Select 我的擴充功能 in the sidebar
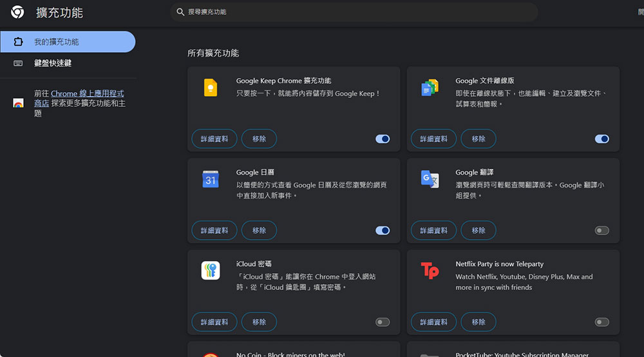Screen dimensions: 644x357 [x=68, y=42]
